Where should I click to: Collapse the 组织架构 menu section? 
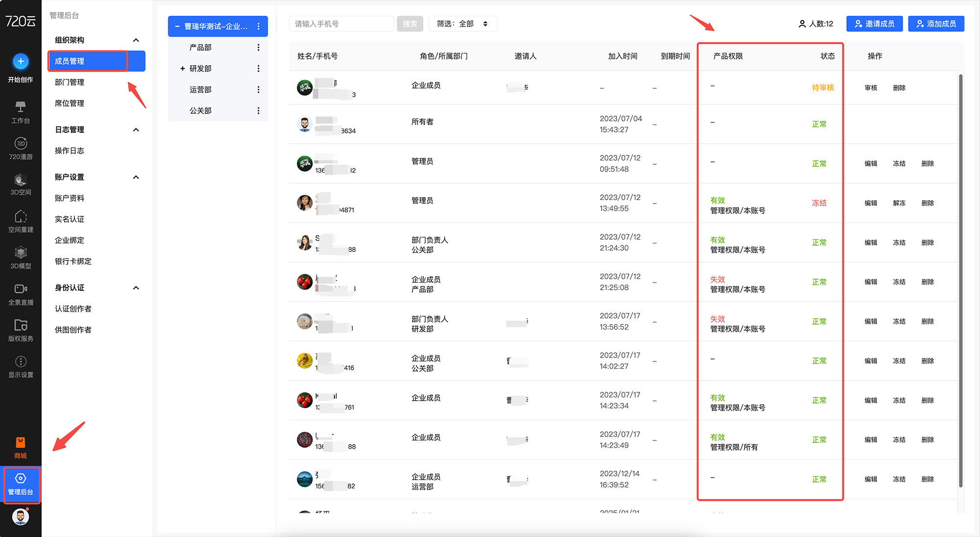[x=136, y=40]
